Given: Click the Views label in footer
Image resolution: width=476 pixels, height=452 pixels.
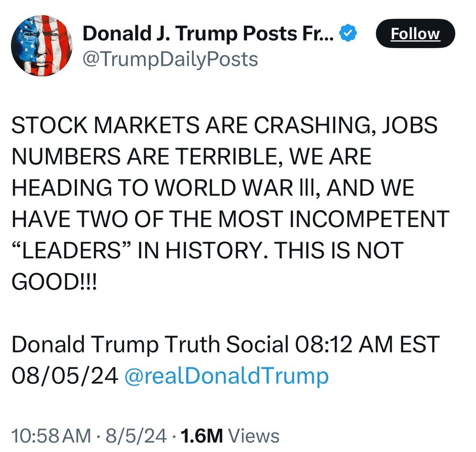Looking at the screenshot, I should [x=254, y=436].
